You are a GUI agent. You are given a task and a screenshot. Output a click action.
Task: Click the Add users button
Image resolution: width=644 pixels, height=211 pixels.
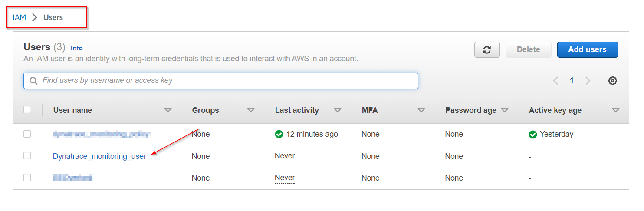point(587,49)
